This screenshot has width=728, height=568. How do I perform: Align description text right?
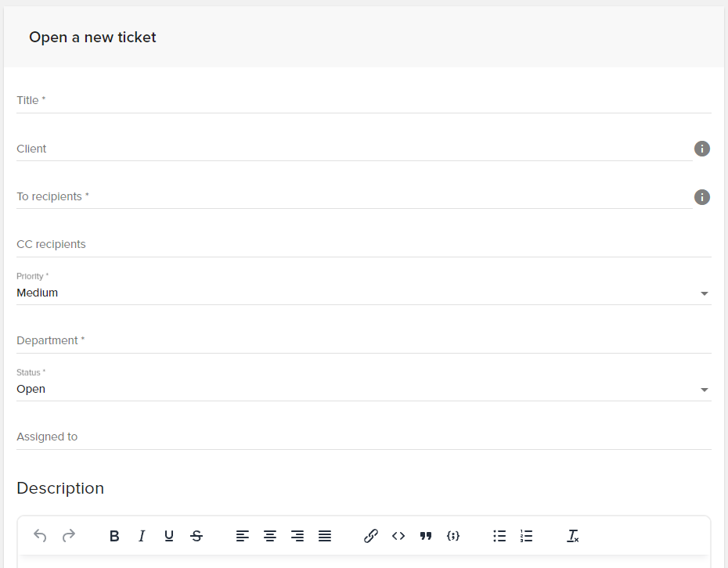[297, 536]
